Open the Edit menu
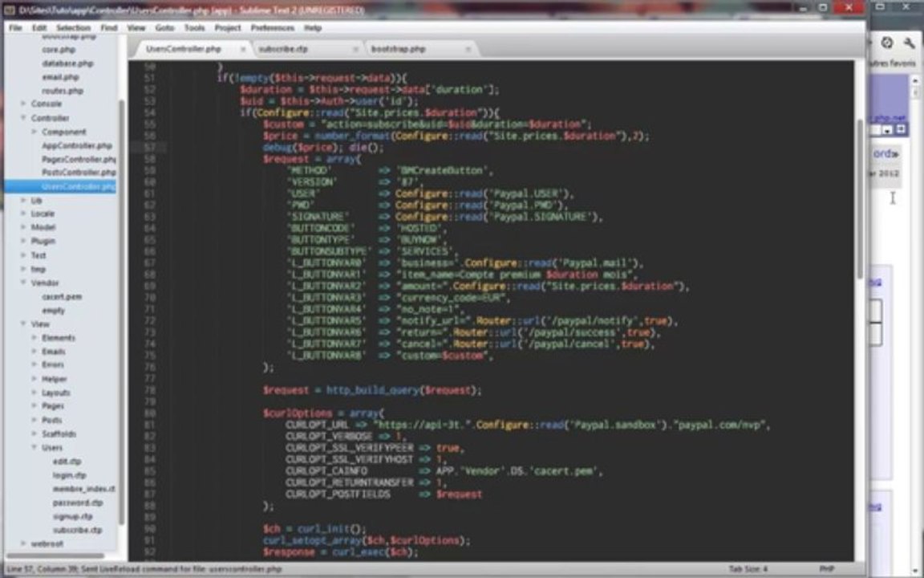 click(38, 28)
